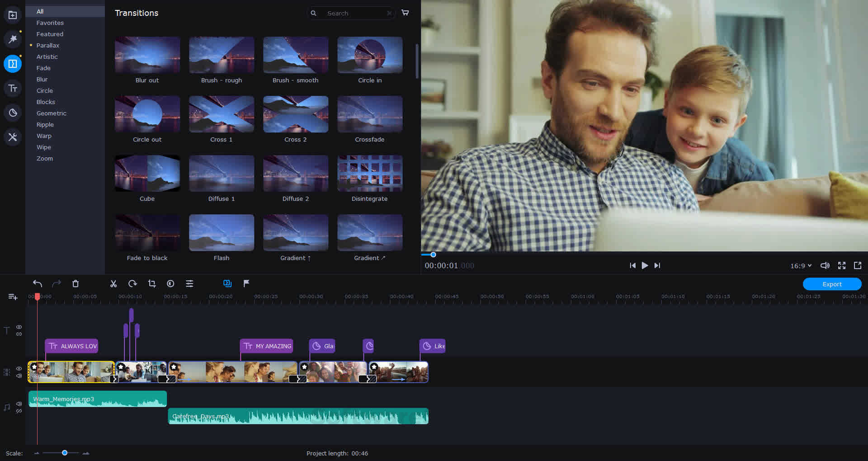Open the Wipe transitions category
This screenshot has height=461, width=868.
click(x=43, y=147)
